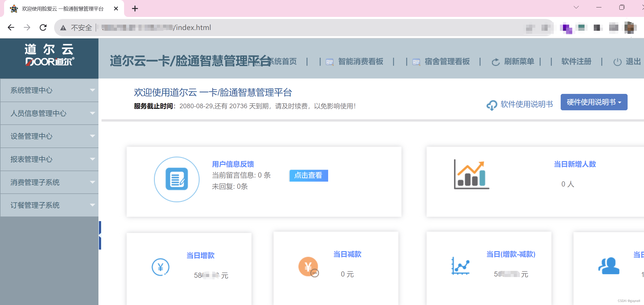
Task: Expand 人员信息管理中心 sidebar menu
Action: [x=49, y=113]
